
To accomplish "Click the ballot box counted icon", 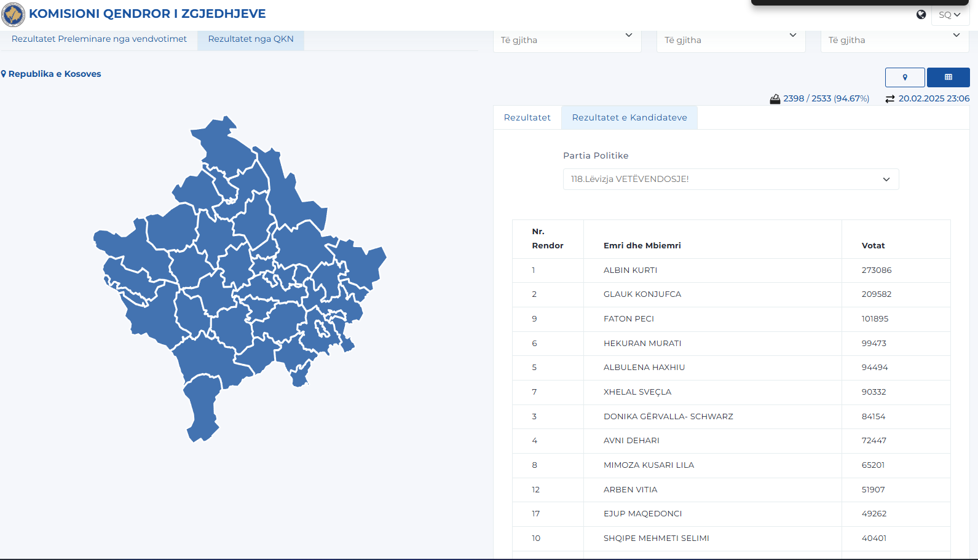I will (x=775, y=99).
